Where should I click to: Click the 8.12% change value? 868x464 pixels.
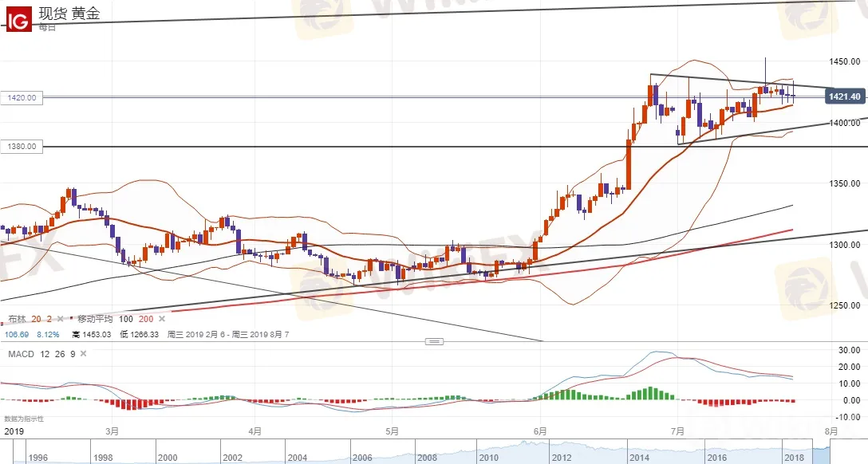click(x=48, y=335)
